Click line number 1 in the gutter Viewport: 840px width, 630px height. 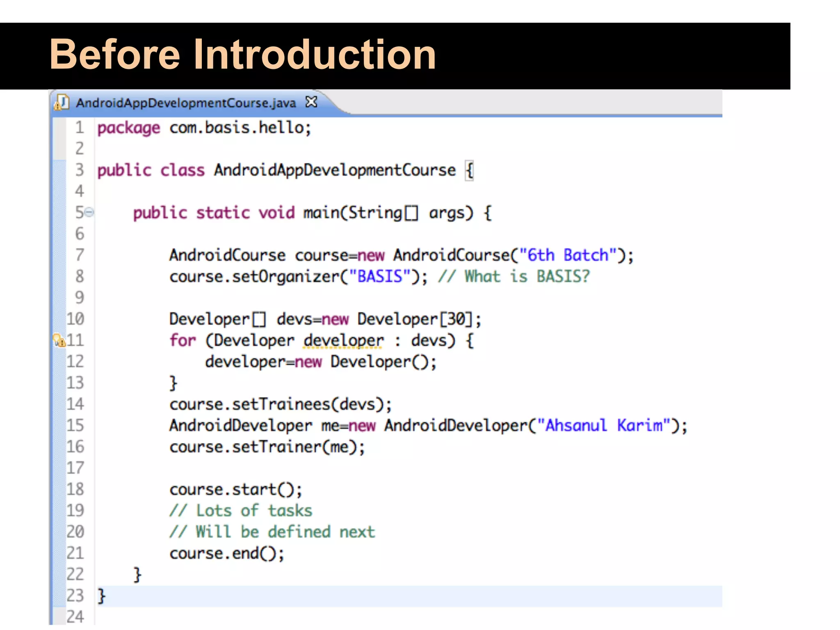coord(79,128)
